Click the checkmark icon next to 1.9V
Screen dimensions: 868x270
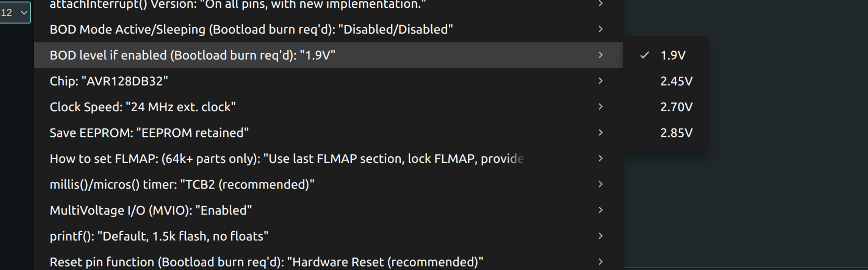click(x=645, y=55)
